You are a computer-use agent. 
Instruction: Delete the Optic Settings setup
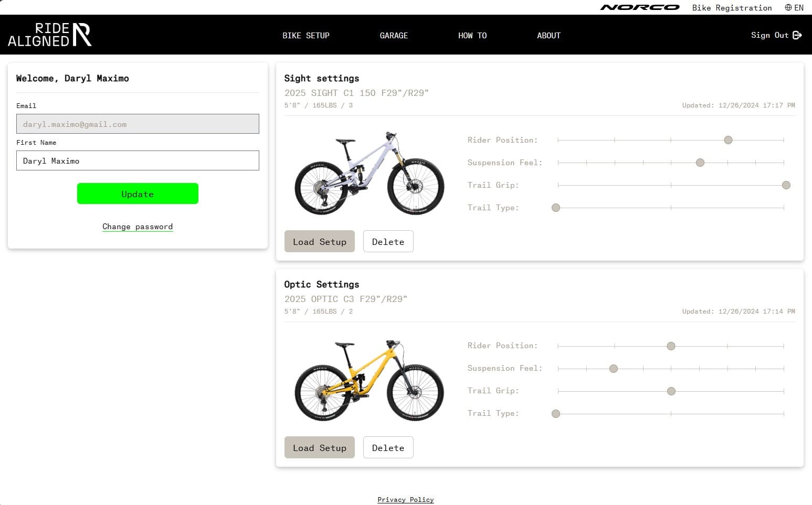[x=388, y=447]
